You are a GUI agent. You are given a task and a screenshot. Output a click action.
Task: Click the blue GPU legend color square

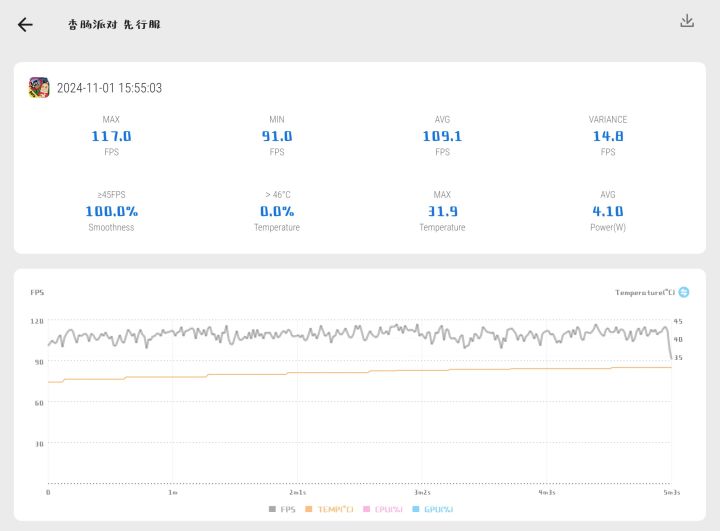click(416, 509)
